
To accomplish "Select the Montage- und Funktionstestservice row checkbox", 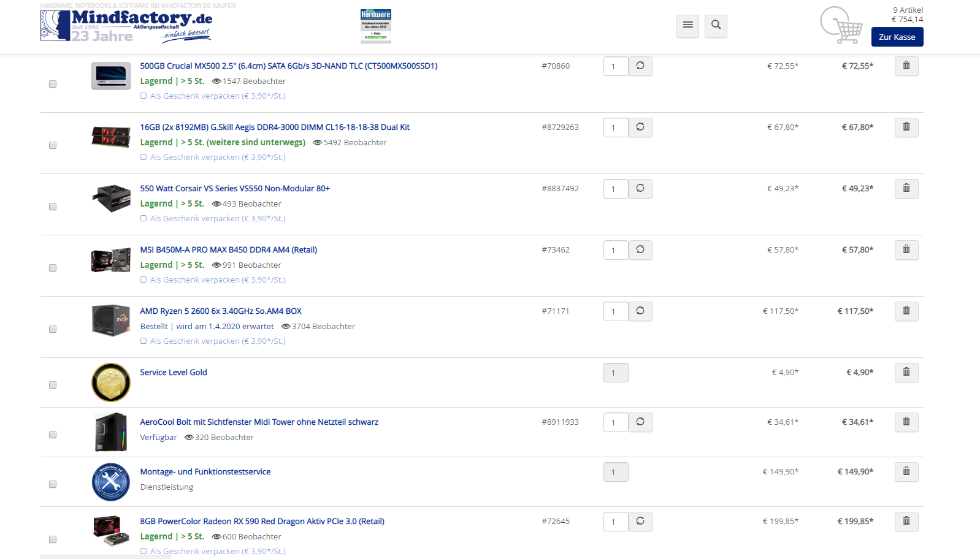I will [53, 484].
